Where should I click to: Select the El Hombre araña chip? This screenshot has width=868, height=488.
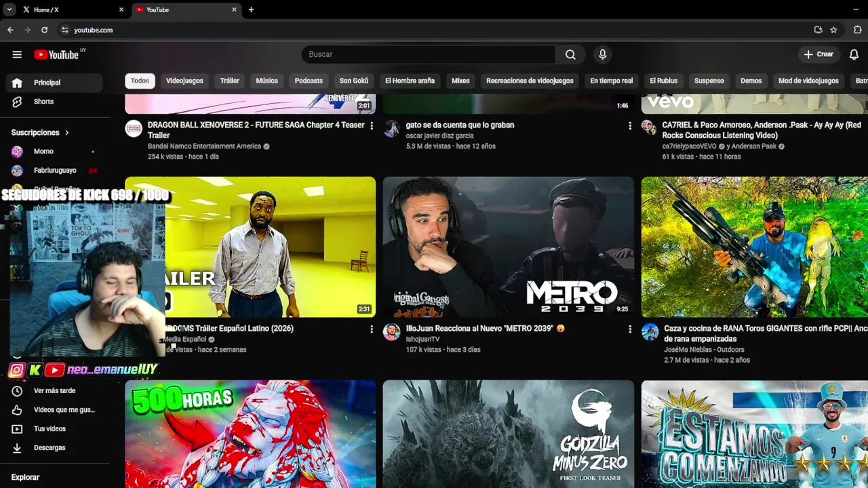410,81
